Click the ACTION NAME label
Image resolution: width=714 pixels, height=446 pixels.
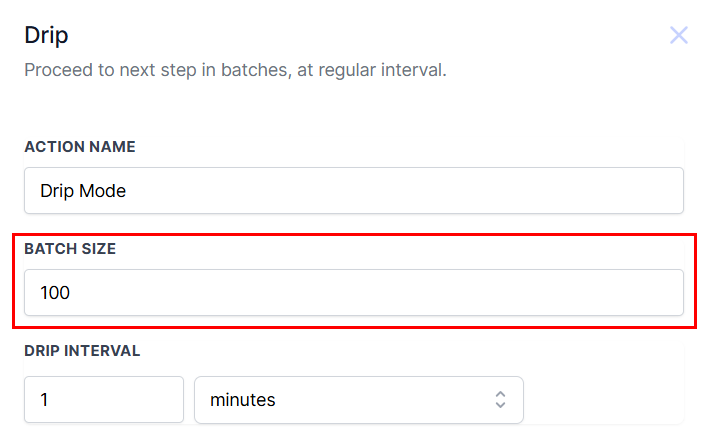[x=80, y=146]
